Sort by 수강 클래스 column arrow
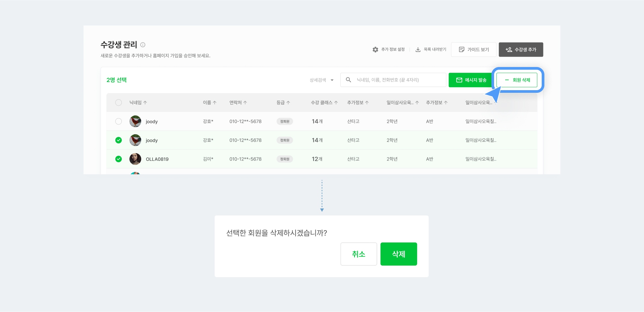644x312 pixels. (x=336, y=103)
